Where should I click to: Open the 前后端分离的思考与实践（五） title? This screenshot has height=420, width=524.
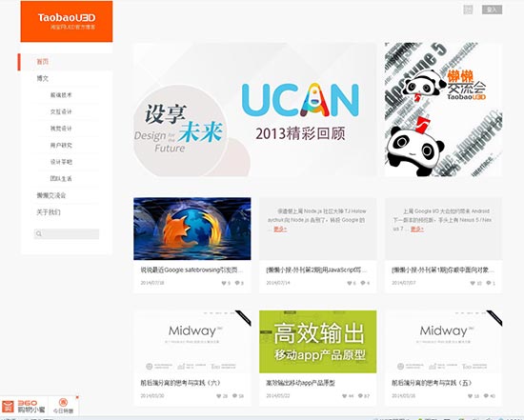pos(432,383)
